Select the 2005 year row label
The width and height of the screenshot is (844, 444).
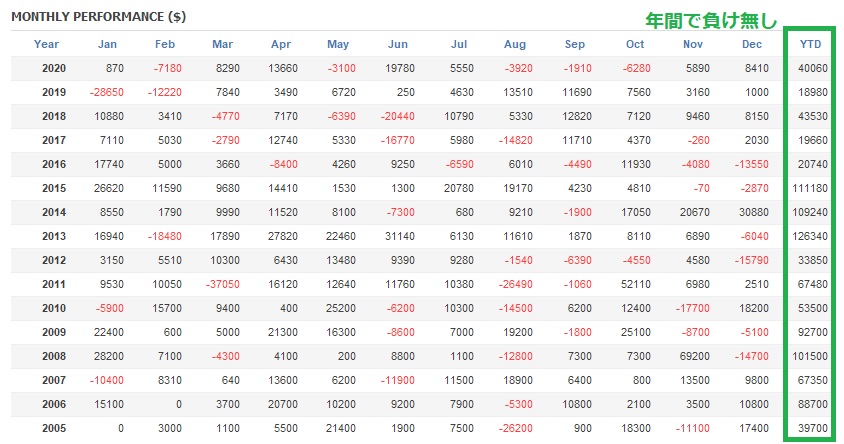point(54,428)
